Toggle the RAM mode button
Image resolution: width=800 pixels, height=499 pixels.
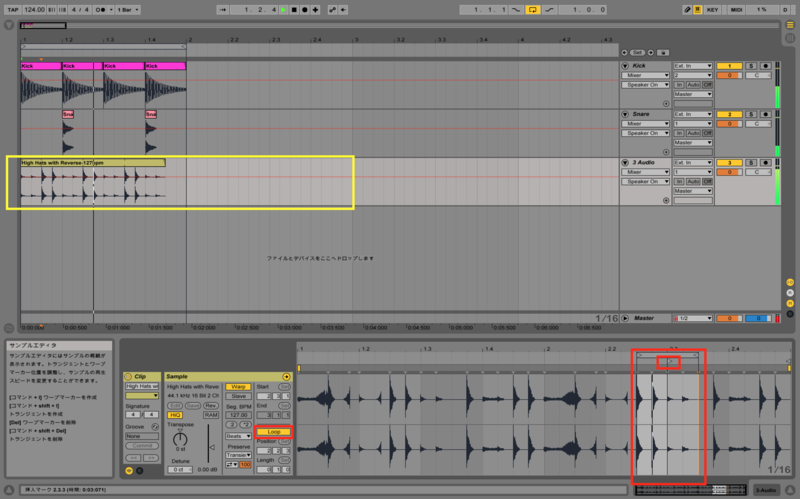211,415
